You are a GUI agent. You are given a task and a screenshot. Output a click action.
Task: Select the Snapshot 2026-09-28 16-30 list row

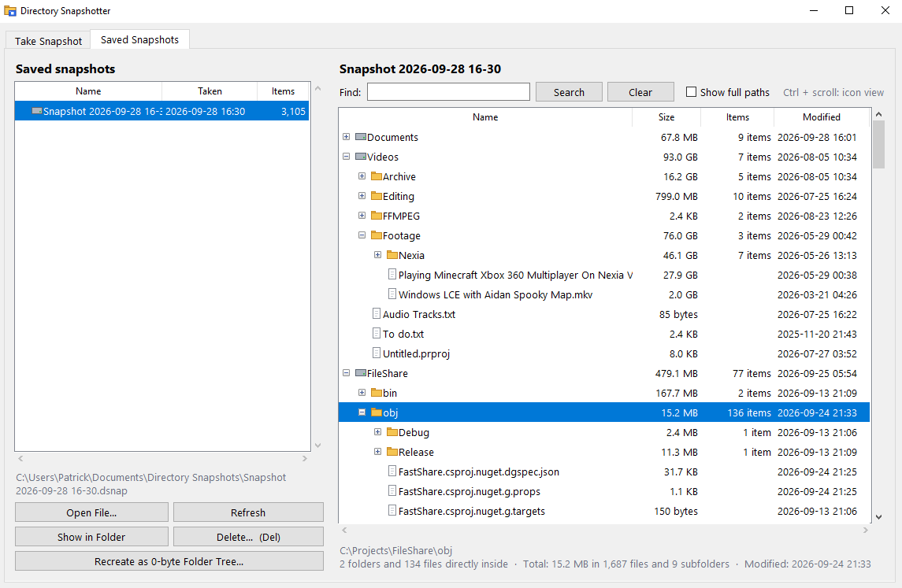[x=162, y=111]
